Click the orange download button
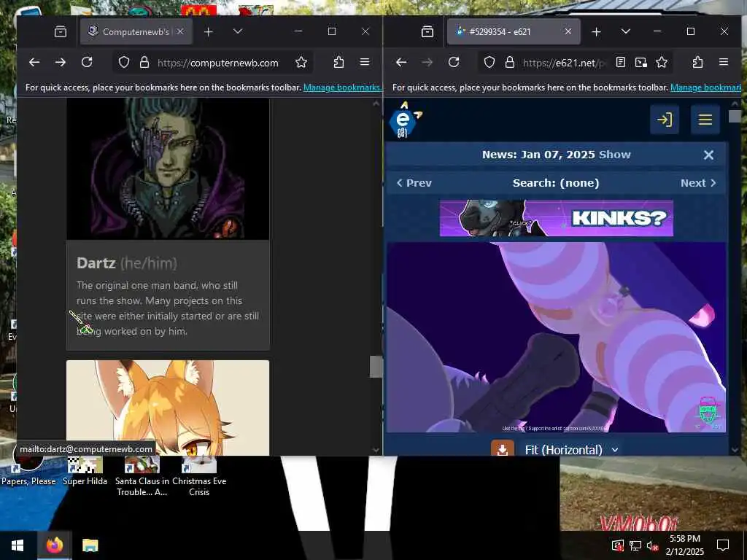This screenshot has height=560, width=747. (503, 449)
